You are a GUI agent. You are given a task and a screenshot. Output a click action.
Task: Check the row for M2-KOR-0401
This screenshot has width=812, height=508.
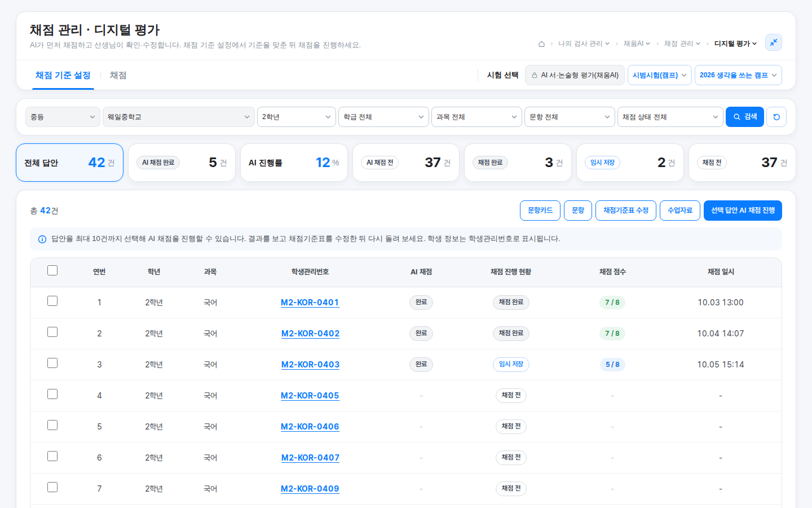pos(52,301)
